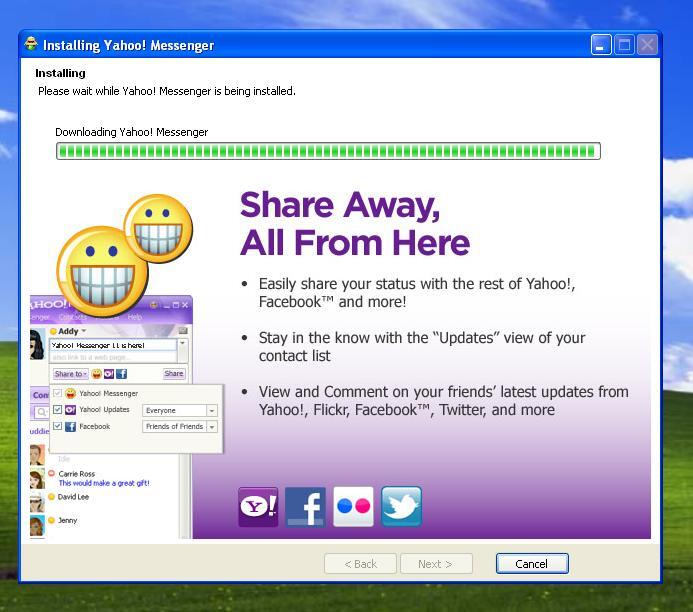Minimize the installer window
This screenshot has height=612, width=693.
point(601,45)
